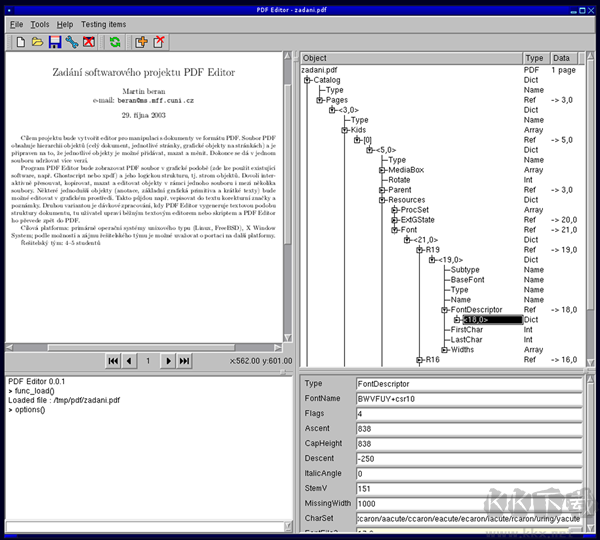The height and width of the screenshot is (540, 600).
Task: Expand the MediaBox tree node
Action: click(x=381, y=171)
